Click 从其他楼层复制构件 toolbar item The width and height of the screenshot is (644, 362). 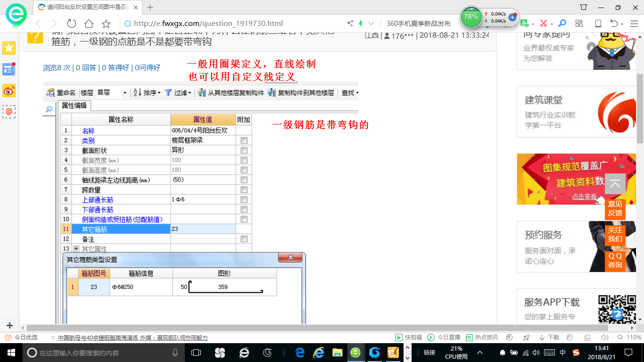[231, 93]
